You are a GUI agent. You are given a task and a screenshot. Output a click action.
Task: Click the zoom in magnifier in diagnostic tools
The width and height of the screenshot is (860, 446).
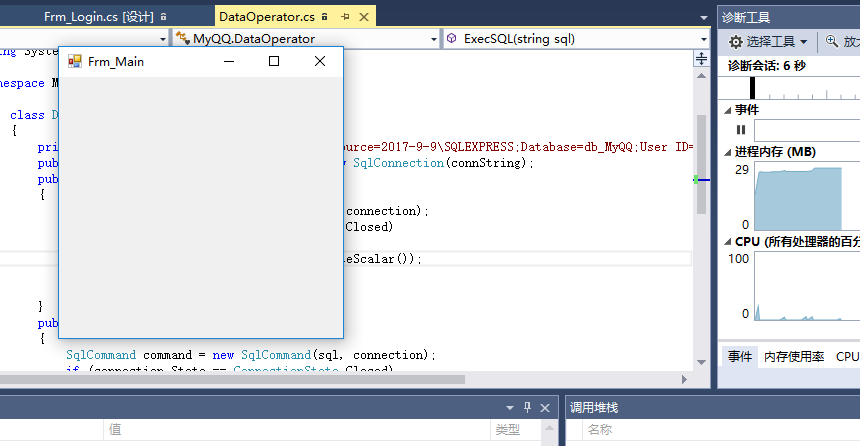(832, 42)
